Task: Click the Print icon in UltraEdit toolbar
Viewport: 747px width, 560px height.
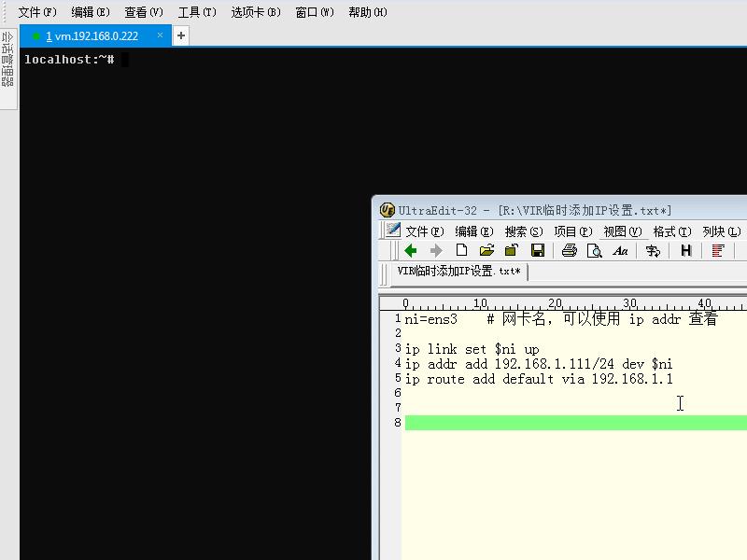Action: (570, 250)
